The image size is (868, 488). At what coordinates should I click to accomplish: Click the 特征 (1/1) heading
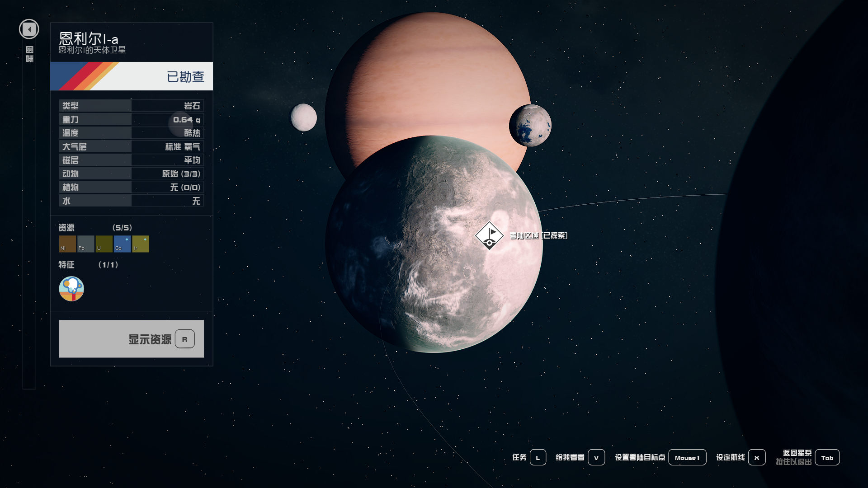(88, 265)
